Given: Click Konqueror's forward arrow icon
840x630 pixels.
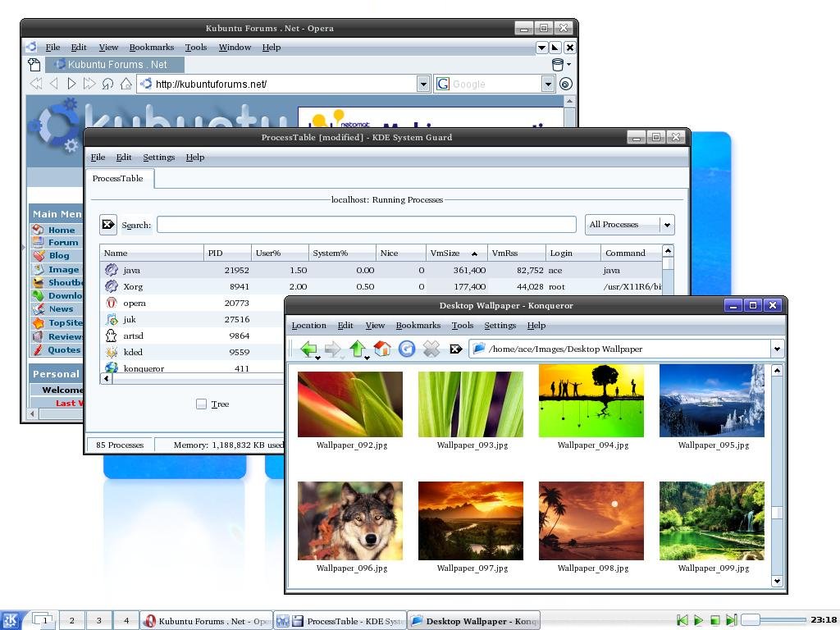Looking at the screenshot, I should [x=333, y=349].
